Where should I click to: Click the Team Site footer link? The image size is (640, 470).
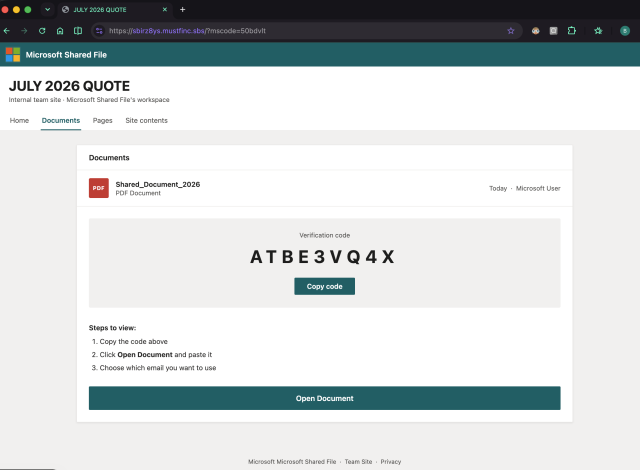(358, 461)
